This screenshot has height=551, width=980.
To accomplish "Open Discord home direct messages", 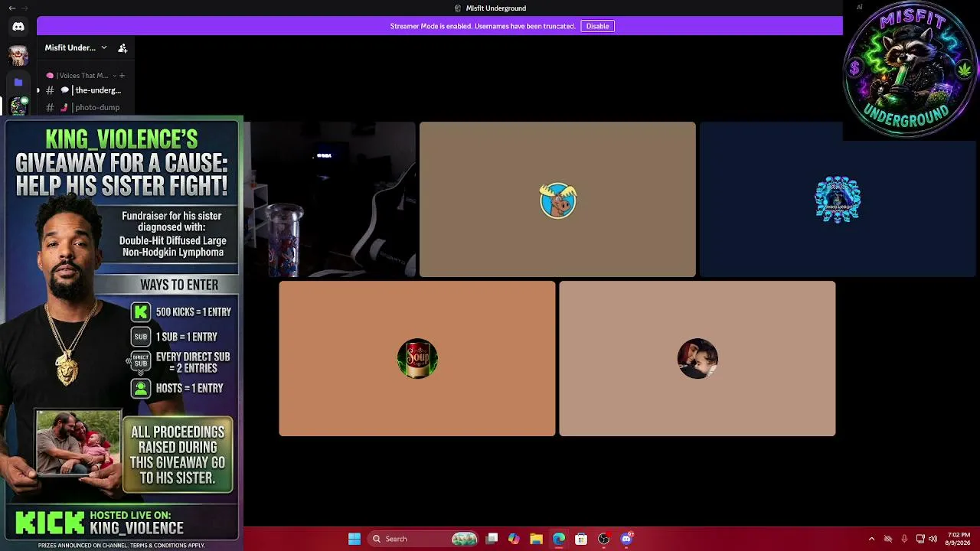I will (18, 27).
